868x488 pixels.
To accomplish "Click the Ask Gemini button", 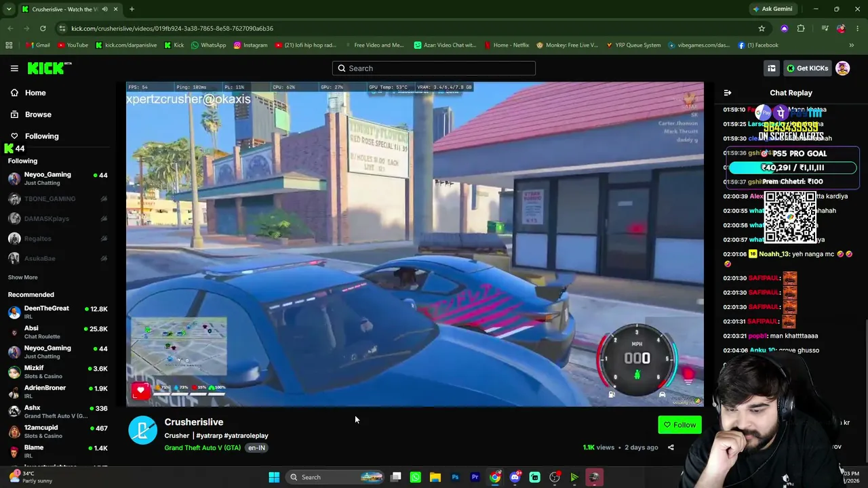I will 772,9.
